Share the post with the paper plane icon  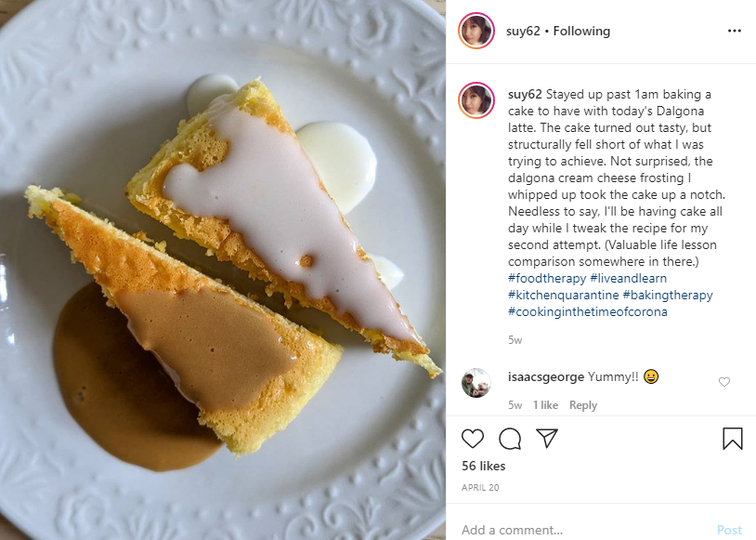coord(547,439)
